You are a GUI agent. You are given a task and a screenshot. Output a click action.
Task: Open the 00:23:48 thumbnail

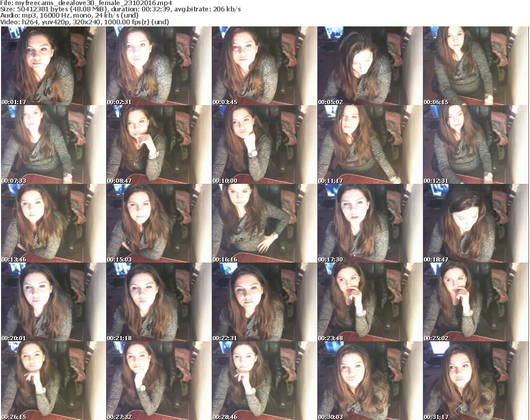pos(370,302)
